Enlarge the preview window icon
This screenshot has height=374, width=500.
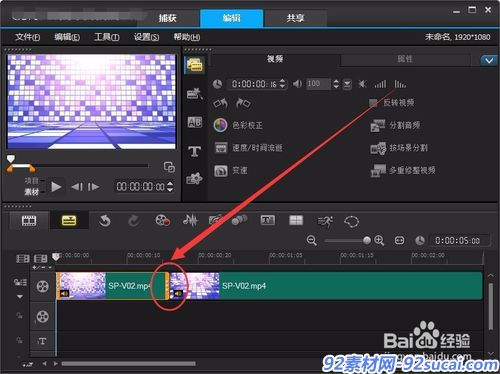pos(169,167)
